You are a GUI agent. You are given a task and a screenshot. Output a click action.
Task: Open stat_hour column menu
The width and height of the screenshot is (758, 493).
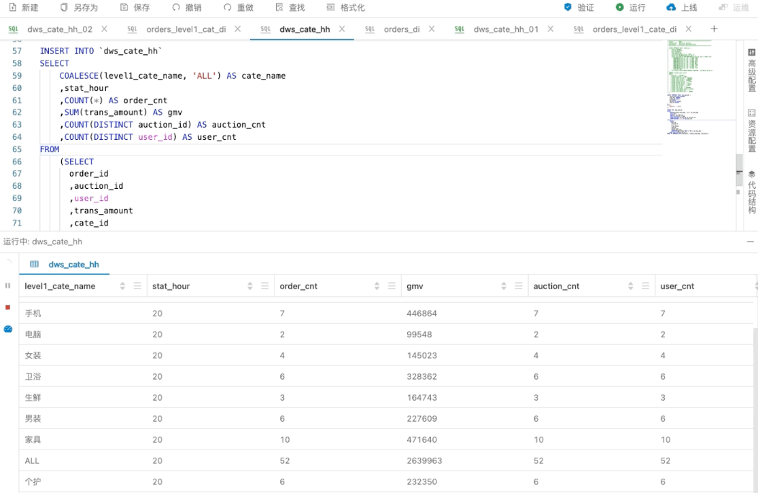[x=265, y=286]
